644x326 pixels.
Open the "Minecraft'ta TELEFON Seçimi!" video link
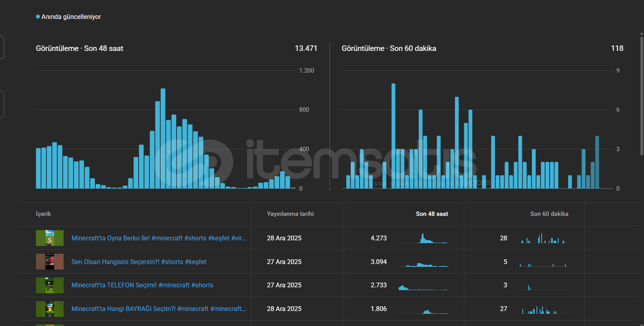click(142, 285)
